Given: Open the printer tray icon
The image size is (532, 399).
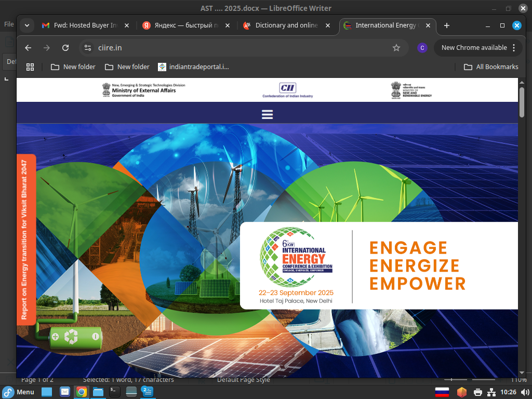Looking at the screenshot, I should [x=478, y=393].
